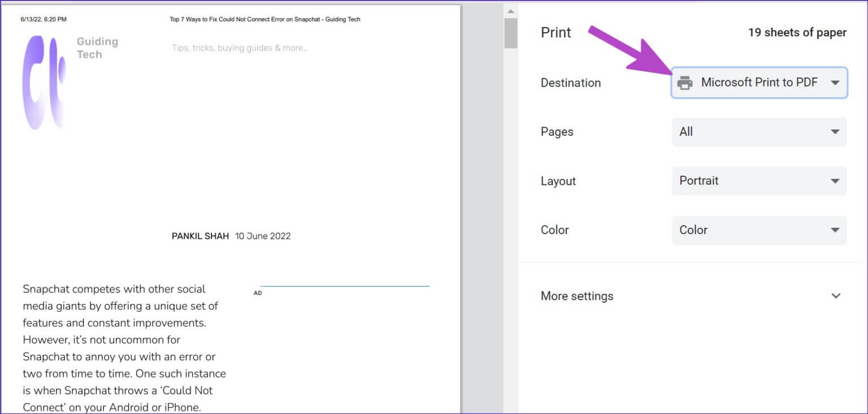The image size is (868, 414).
Task: Click the Layout label
Action: [x=558, y=181]
